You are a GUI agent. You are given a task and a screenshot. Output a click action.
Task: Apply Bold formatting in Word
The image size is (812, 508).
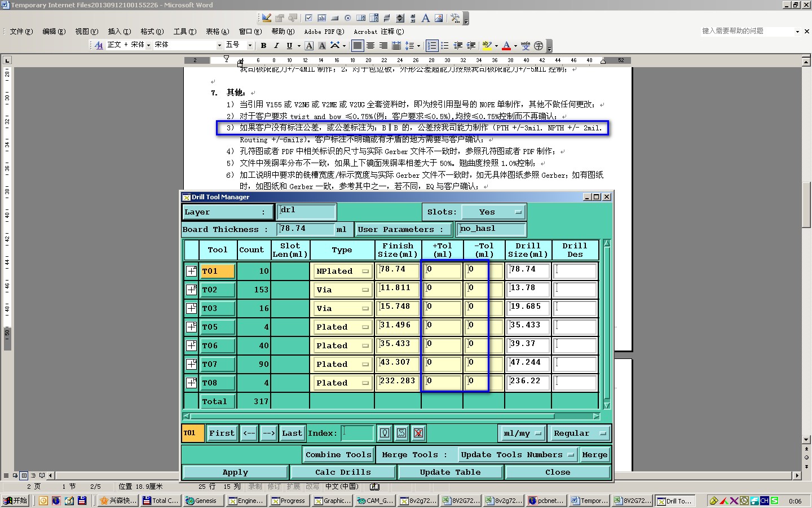[x=263, y=45]
